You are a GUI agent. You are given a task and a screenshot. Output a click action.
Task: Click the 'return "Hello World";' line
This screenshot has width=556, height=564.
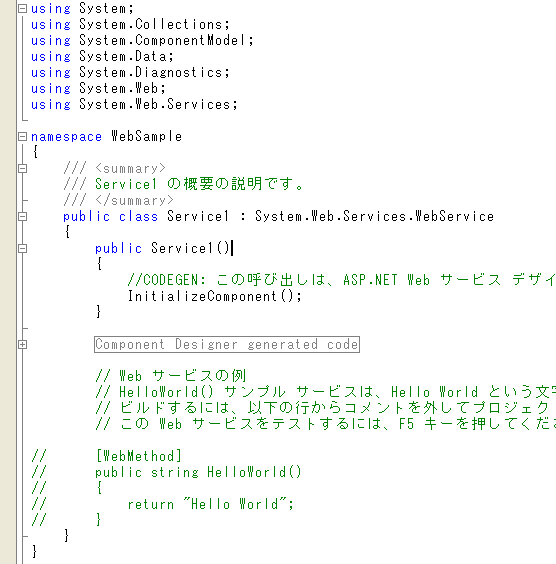coord(210,504)
